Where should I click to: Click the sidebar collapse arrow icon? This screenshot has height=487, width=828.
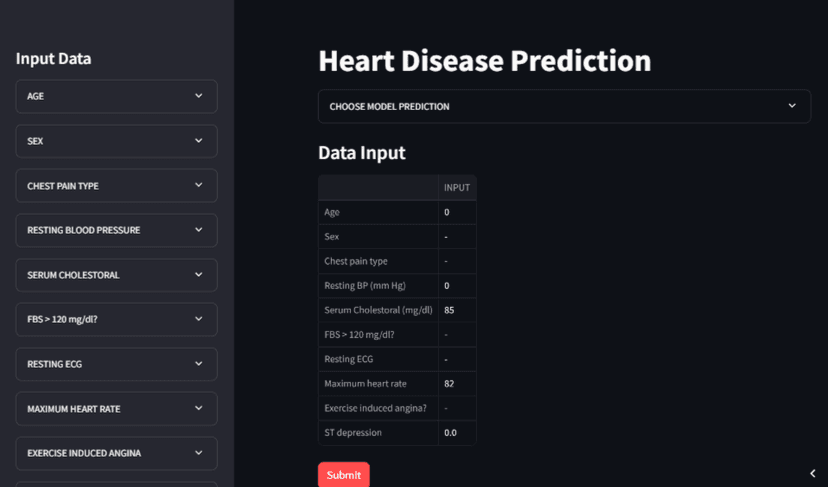(813, 474)
